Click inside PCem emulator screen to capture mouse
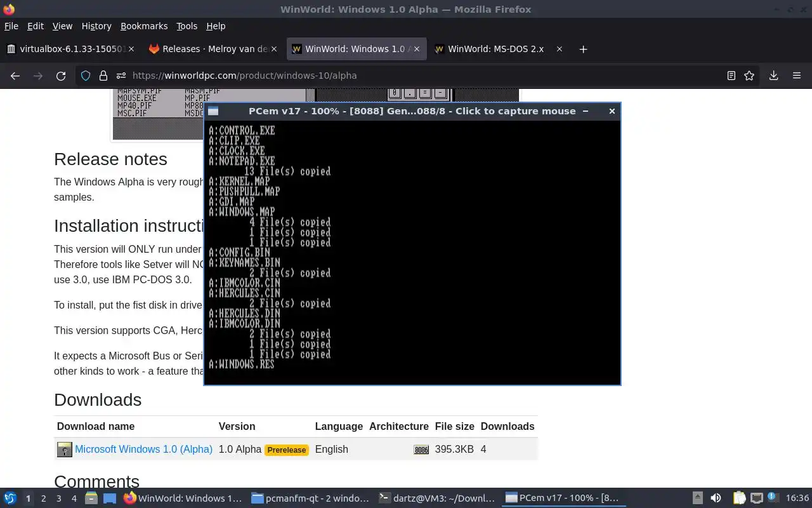The image size is (812, 508). click(x=412, y=252)
